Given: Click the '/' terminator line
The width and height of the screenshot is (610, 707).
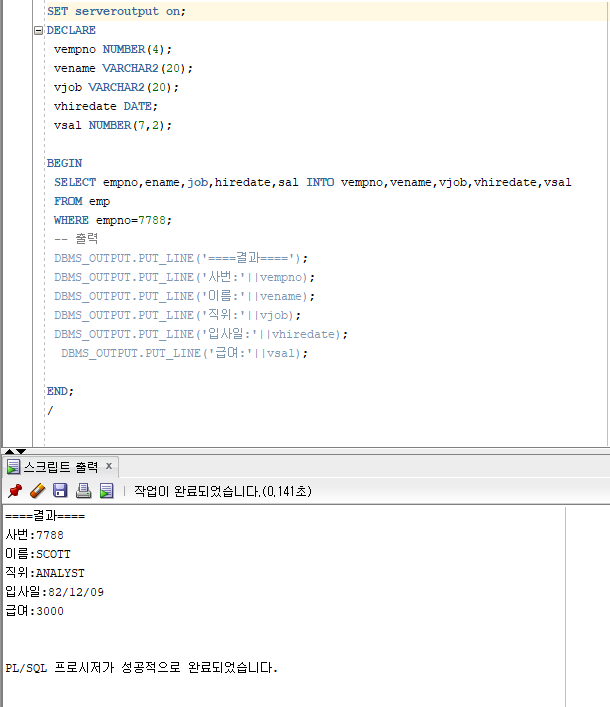Looking at the screenshot, I should [x=50, y=410].
